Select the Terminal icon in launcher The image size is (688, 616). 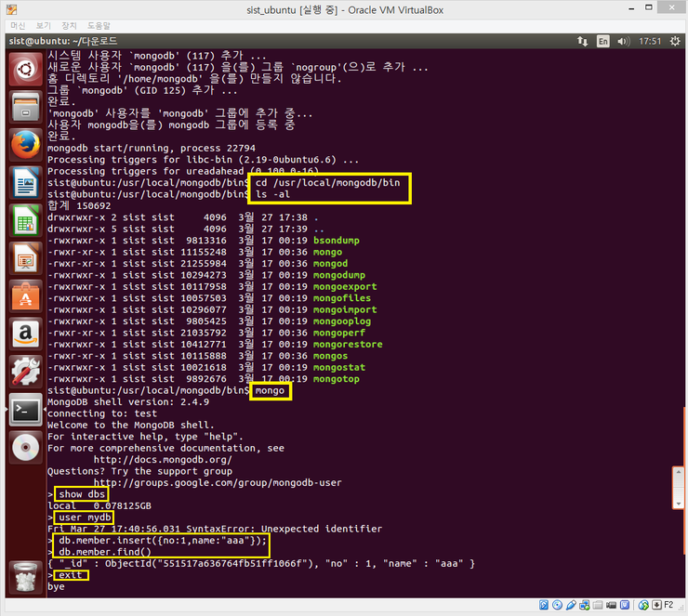pos(23,411)
